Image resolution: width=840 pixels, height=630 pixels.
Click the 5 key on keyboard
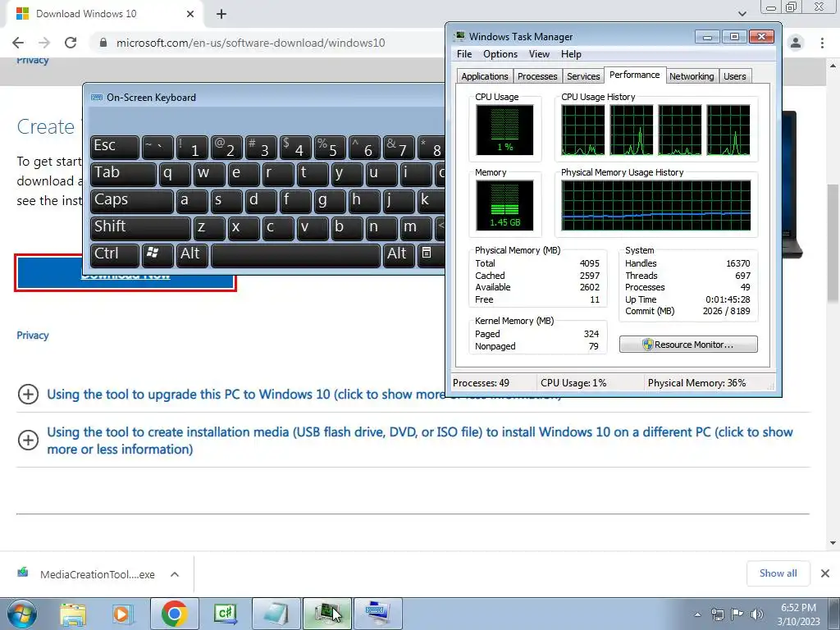coord(330,147)
